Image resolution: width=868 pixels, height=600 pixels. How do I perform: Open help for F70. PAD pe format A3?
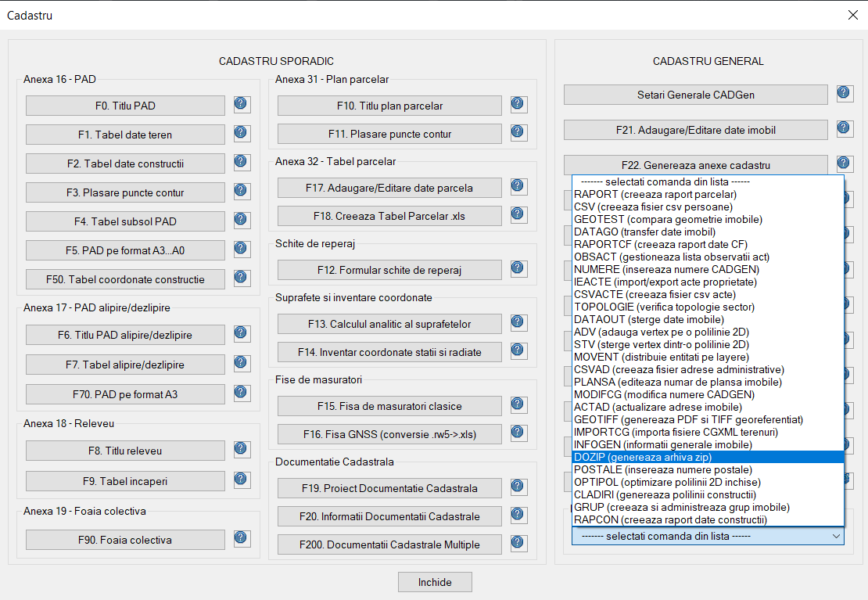(242, 393)
